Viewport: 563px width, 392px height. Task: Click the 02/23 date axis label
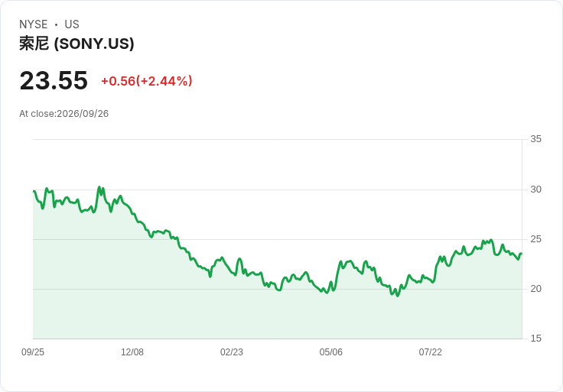[232, 352]
